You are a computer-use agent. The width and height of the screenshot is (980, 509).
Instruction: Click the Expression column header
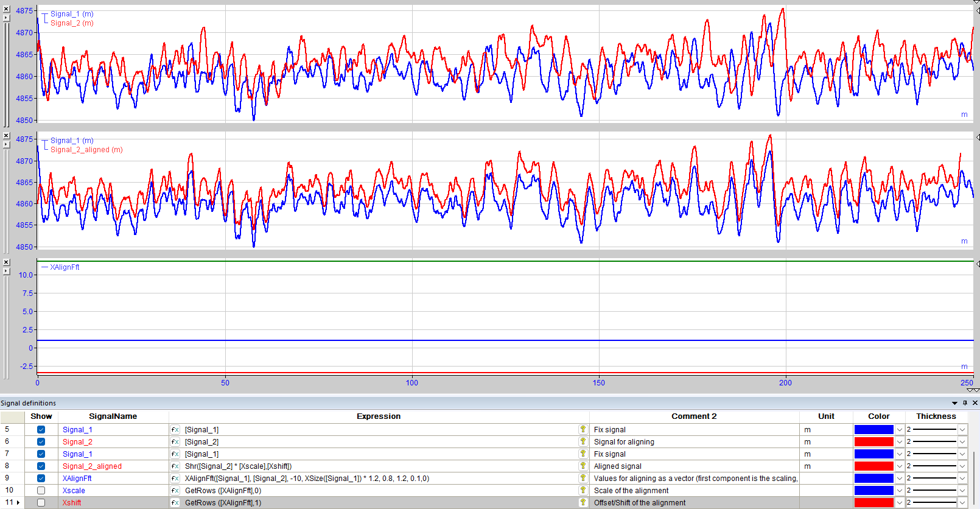point(379,416)
